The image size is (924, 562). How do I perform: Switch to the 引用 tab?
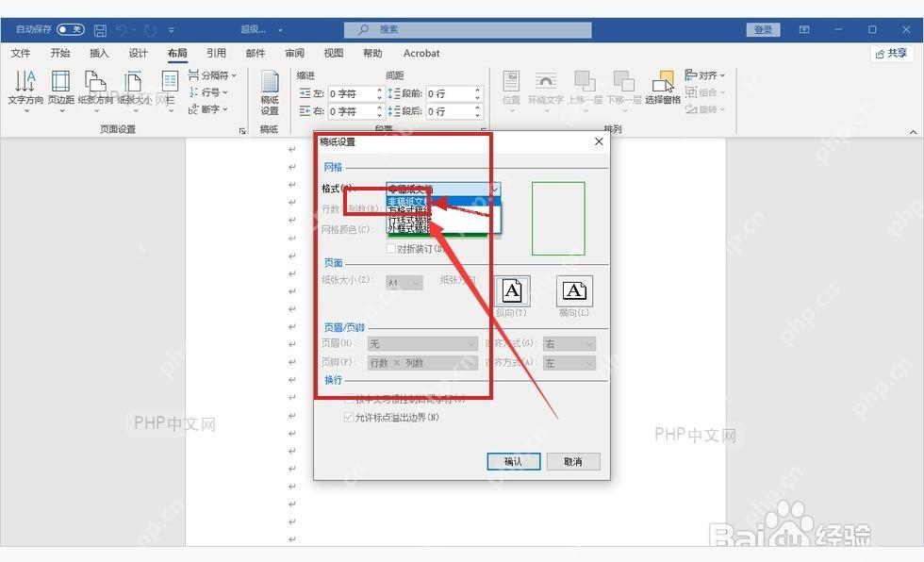pos(216,53)
